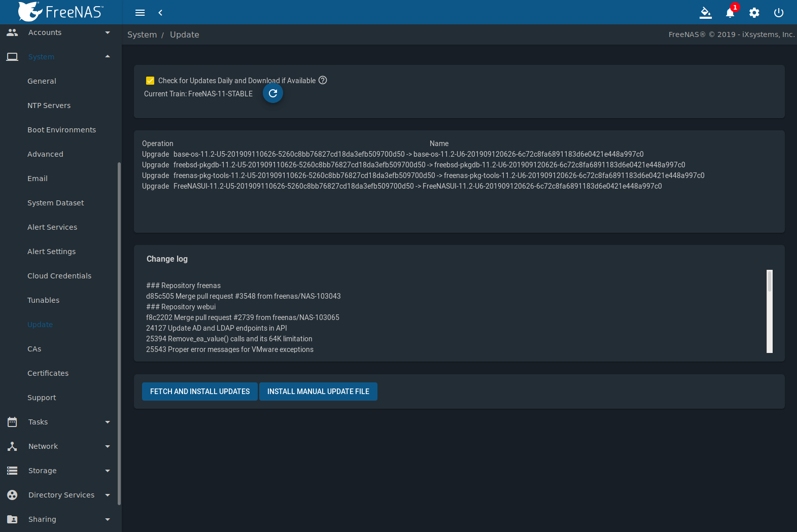Open Support page
This screenshot has height=532, width=797.
42,398
